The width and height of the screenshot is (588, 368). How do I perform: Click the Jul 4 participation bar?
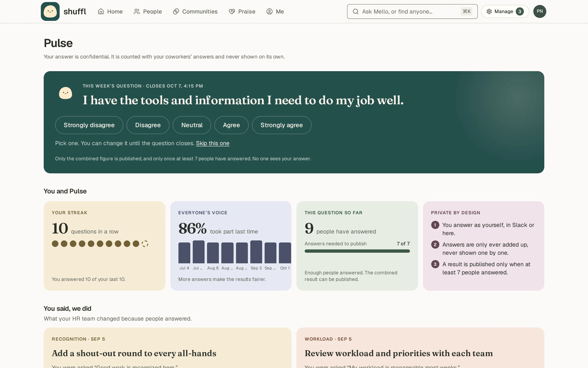[184, 253]
